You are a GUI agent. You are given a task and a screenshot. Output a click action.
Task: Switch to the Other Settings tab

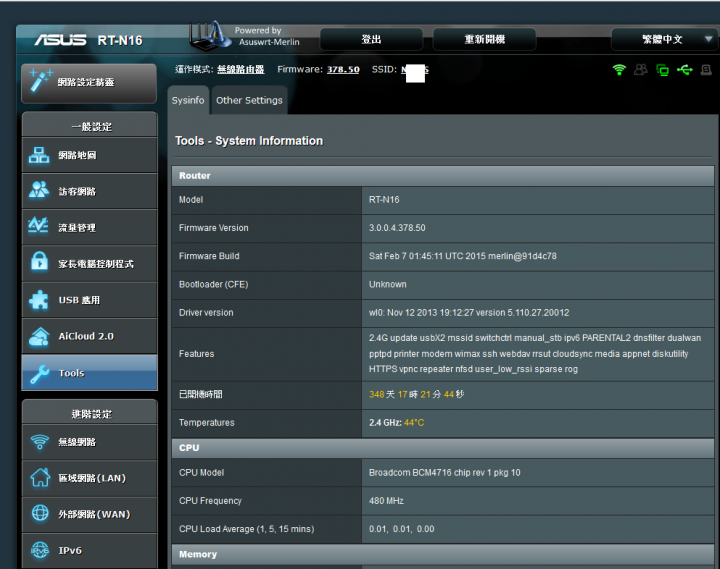click(x=249, y=100)
